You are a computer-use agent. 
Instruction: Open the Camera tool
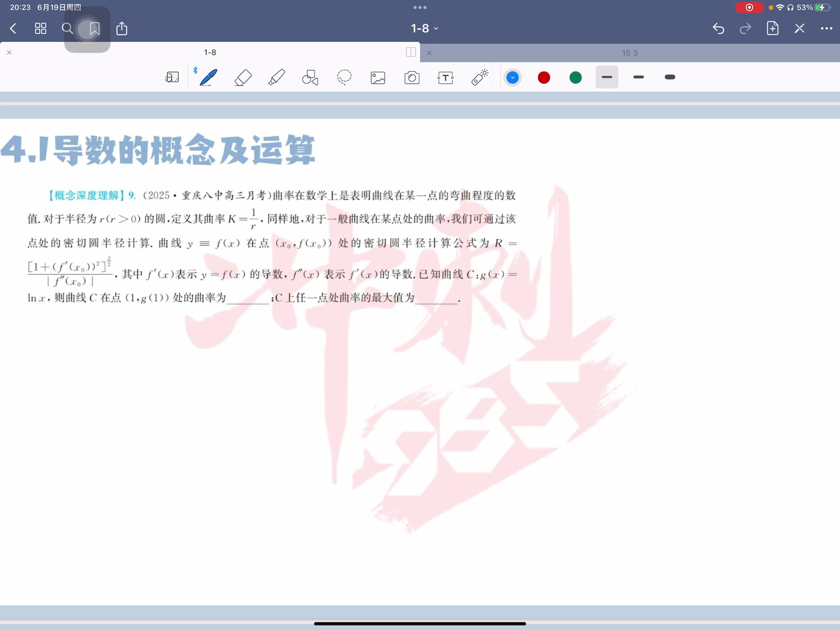[412, 77]
